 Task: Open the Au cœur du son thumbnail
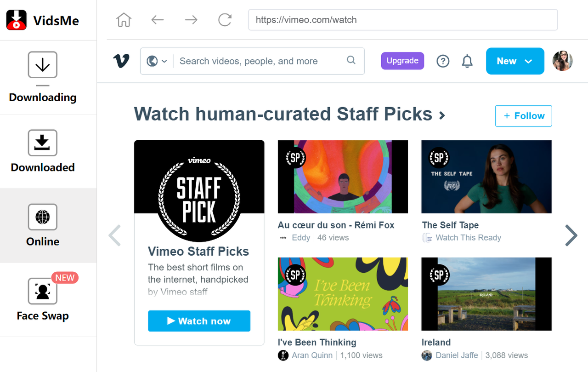click(x=343, y=177)
